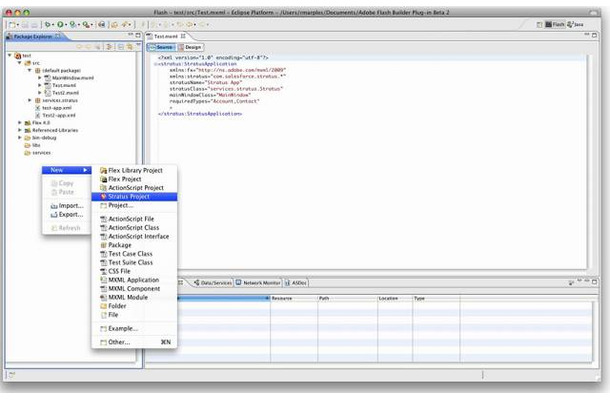Viewport: 610px width, 400px height.
Task: Switch to the Java perspective
Action: [575, 25]
